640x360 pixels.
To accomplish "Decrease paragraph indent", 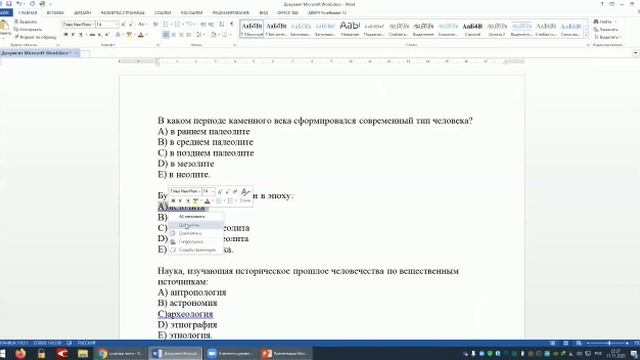I will 203,24.
